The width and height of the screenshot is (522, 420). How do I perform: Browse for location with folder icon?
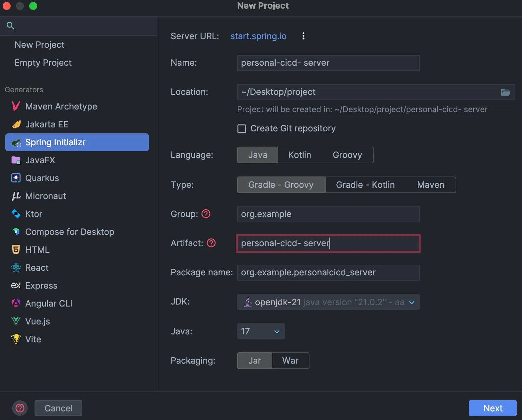pos(505,92)
